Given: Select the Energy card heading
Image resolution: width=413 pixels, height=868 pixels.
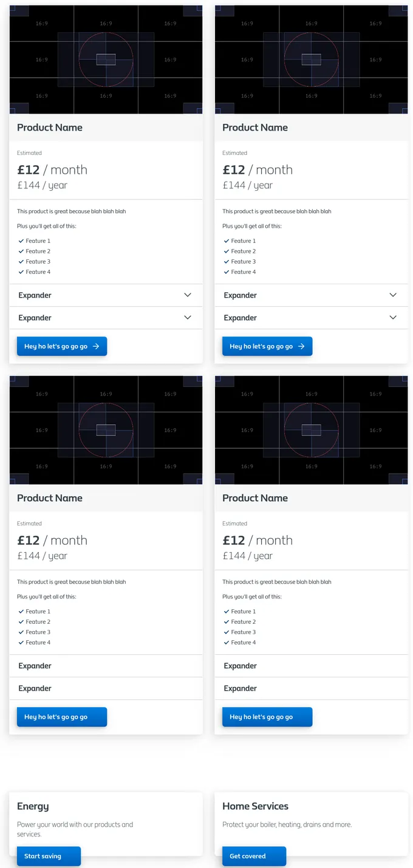Looking at the screenshot, I should (33, 807).
